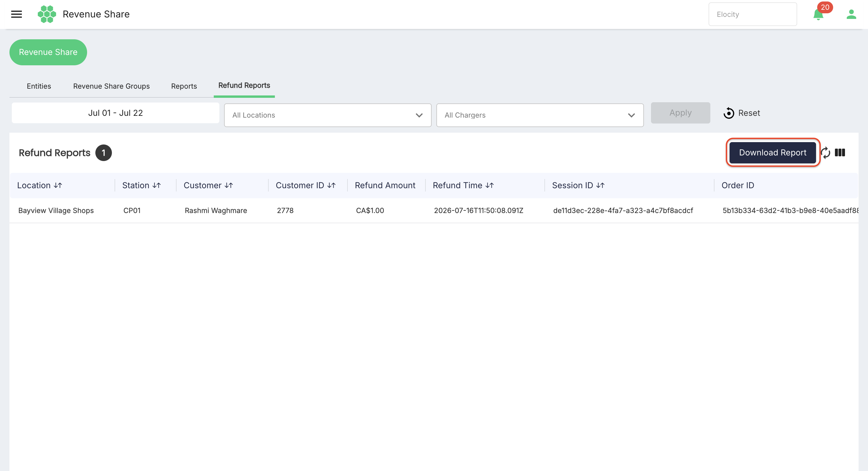Open the column chooser icon

pyautogui.click(x=840, y=152)
